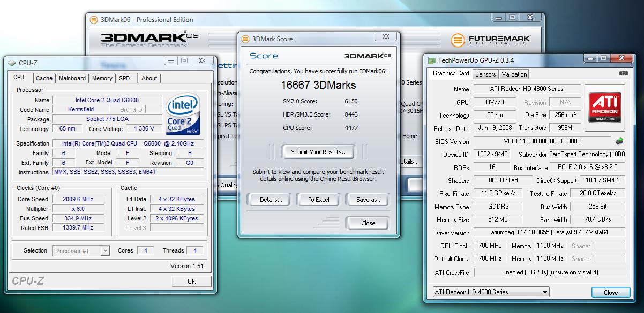Click the 3DMark06 logo in Score dialog

[367, 56]
